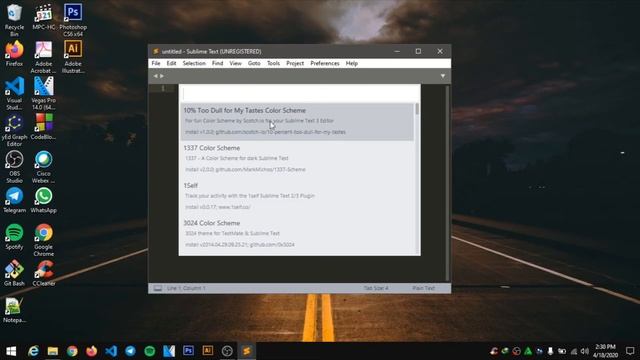Screen dimensions: 640x360
Task: Select the 3024 Color Scheme package
Action: (297, 234)
